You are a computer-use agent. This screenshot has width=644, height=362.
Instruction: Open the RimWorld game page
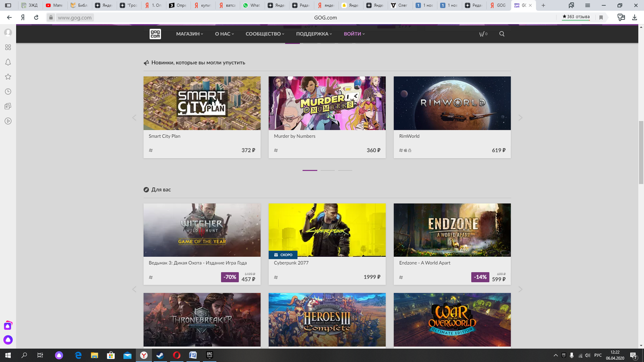(452, 103)
